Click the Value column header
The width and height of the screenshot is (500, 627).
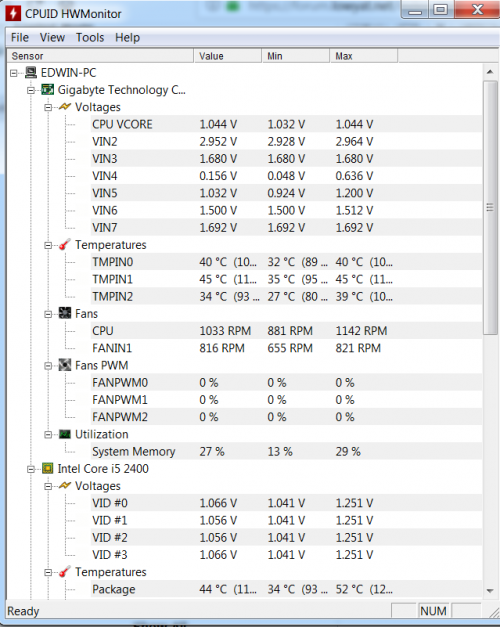(228, 56)
